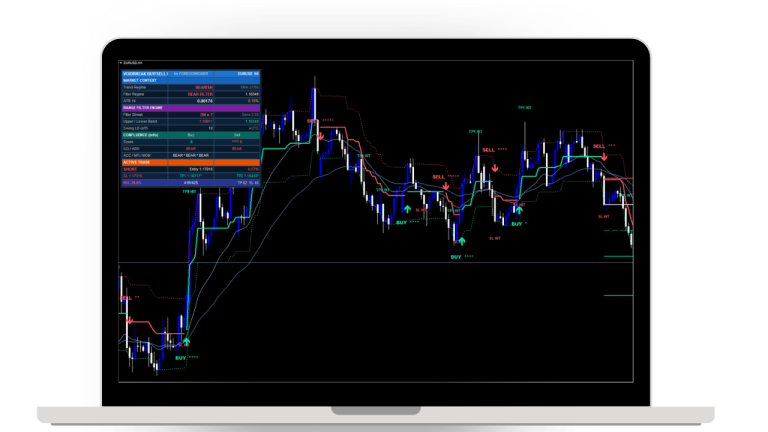Viewport: 768px width, 432px height.
Task: Click the 'Filter Streak' row label
Action: 133,115
